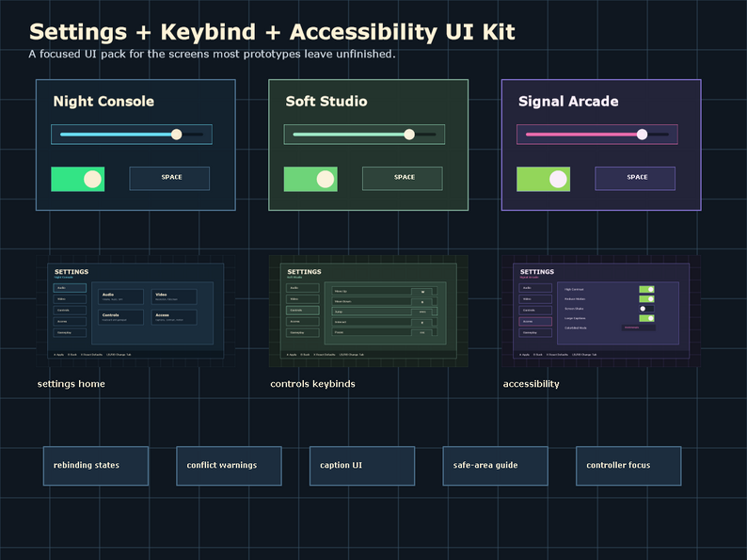Image resolution: width=747 pixels, height=560 pixels.
Task: Click the rebinding states button
Action: [x=96, y=466]
